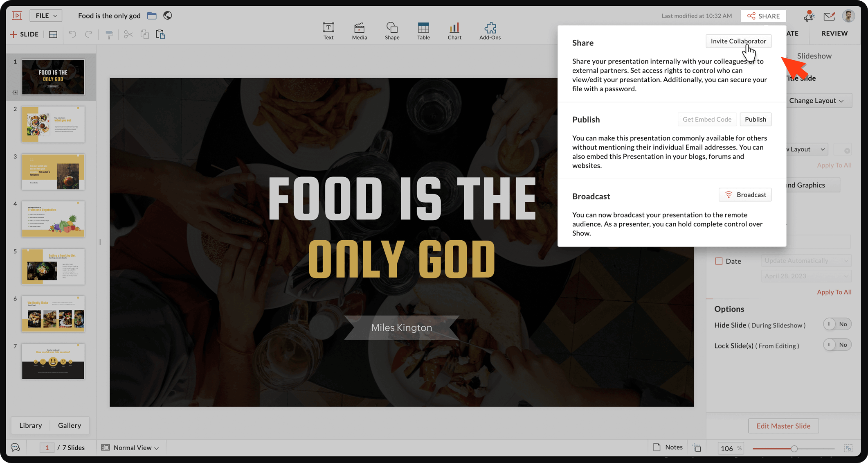This screenshot has width=868, height=463.
Task: Open the FILE menu
Action: click(46, 16)
